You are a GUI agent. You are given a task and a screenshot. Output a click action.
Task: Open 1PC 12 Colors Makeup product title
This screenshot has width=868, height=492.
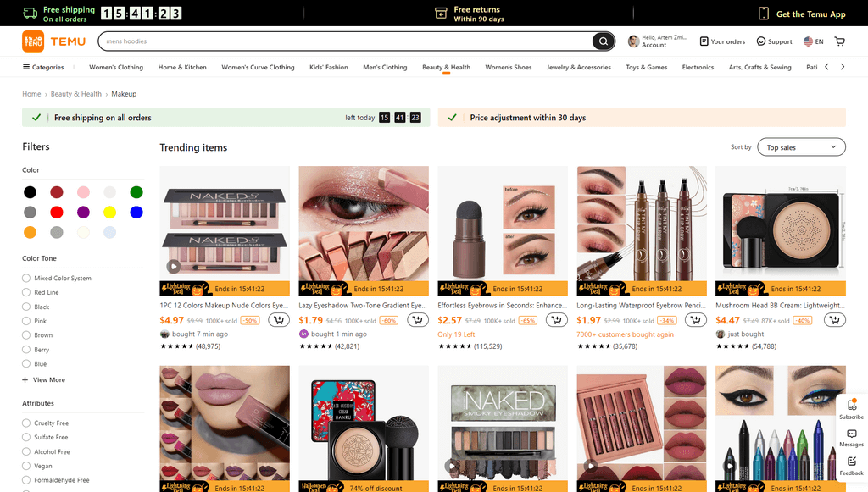224,305
